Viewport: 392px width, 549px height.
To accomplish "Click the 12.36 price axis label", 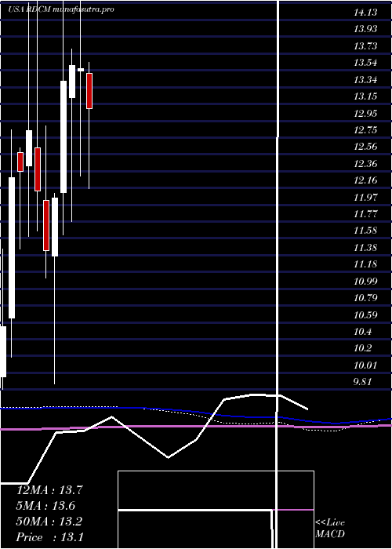I will (x=365, y=163).
